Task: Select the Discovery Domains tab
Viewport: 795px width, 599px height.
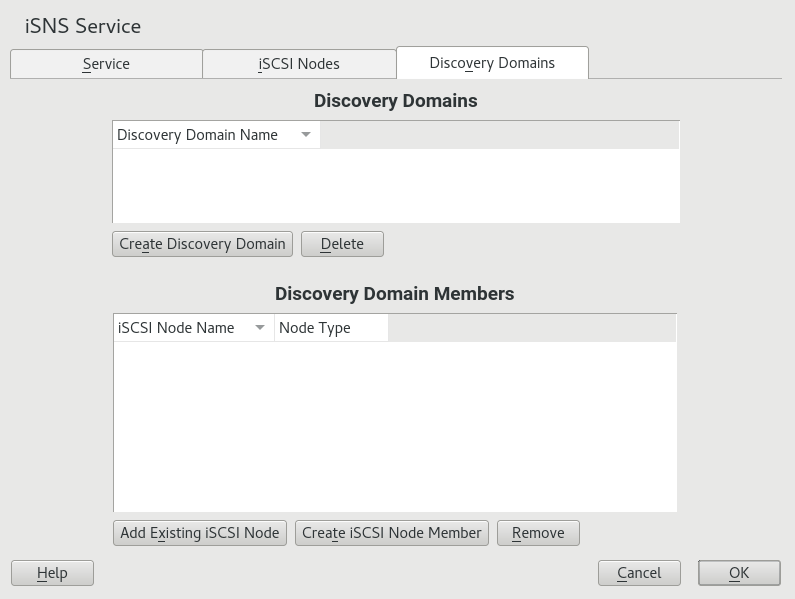Action: tap(492, 63)
